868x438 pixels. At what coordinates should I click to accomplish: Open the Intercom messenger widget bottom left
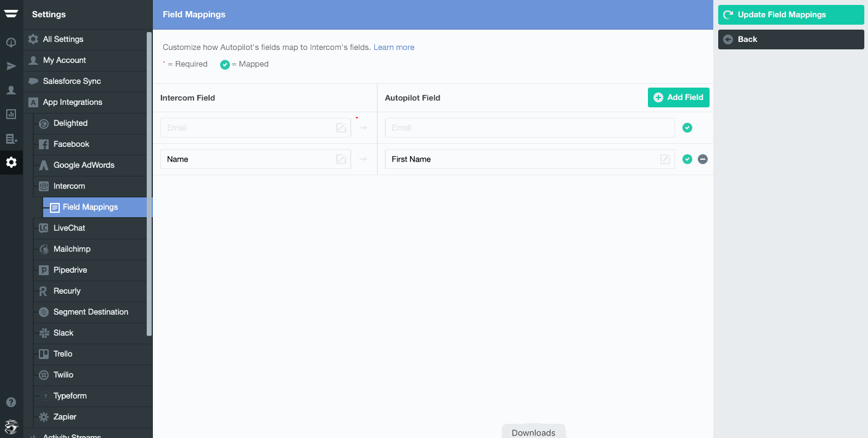[x=11, y=427]
